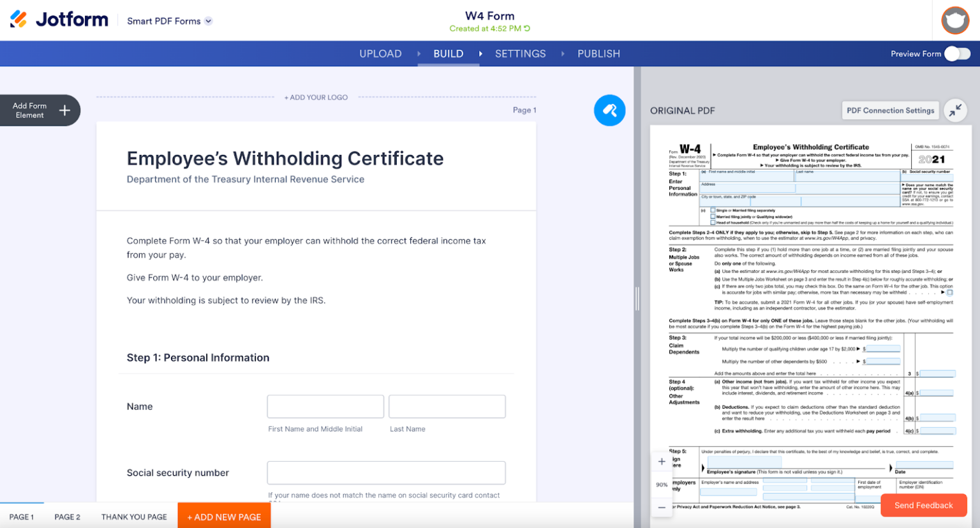Screen dimensions: 980x528
Task: Open your account avatar menu
Action: [955, 20]
